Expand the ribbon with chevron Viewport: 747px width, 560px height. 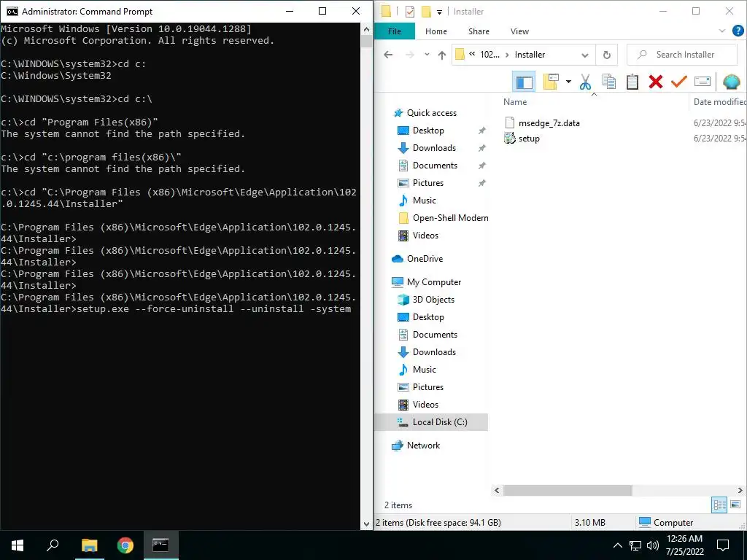pyautogui.click(x=721, y=31)
